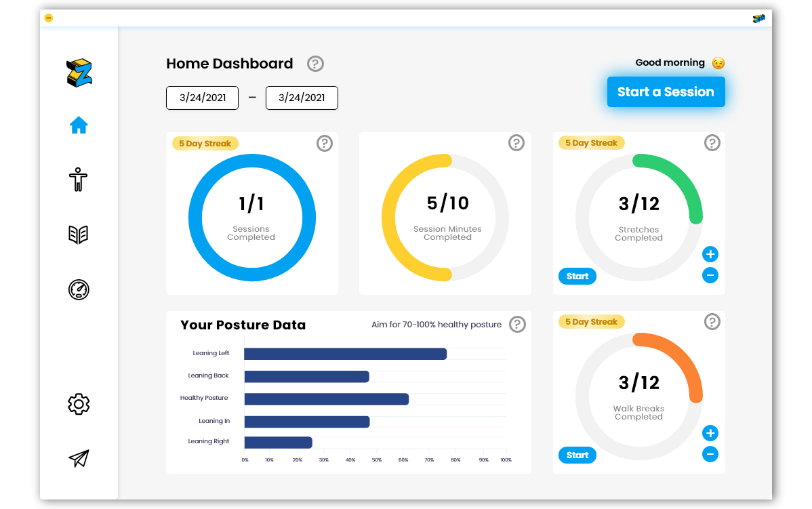This screenshot has width=812, height=509.
Task: Open help on Stretches Completed card
Action: 712,142
